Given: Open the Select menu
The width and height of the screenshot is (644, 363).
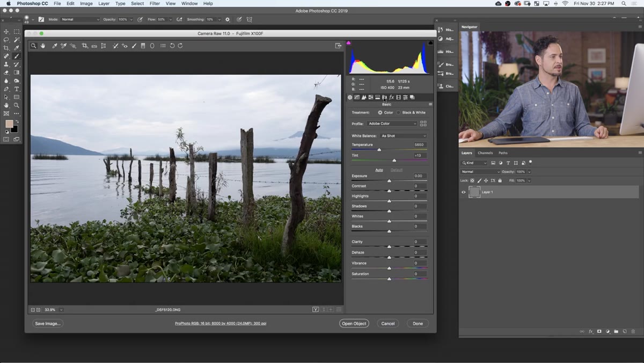Looking at the screenshot, I should coord(137,3).
